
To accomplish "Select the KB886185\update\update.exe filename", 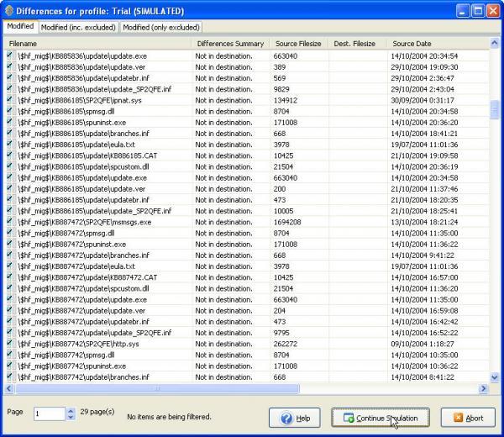I will click(82, 178).
